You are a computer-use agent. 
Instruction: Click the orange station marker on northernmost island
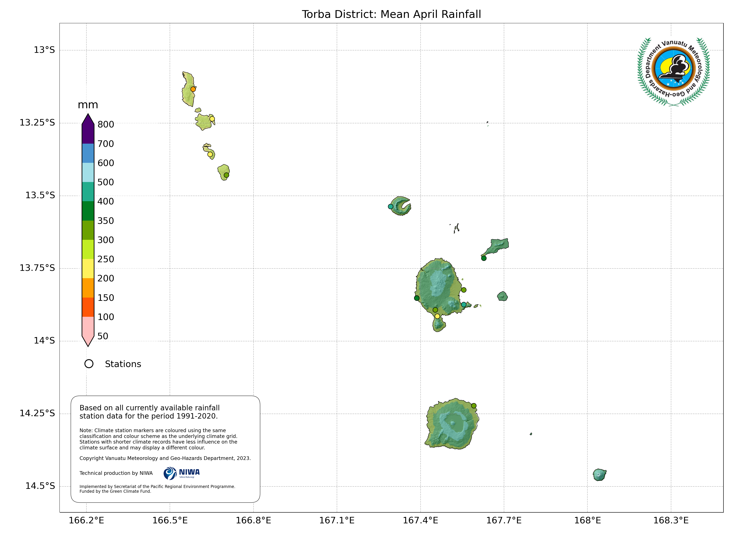(x=193, y=89)
